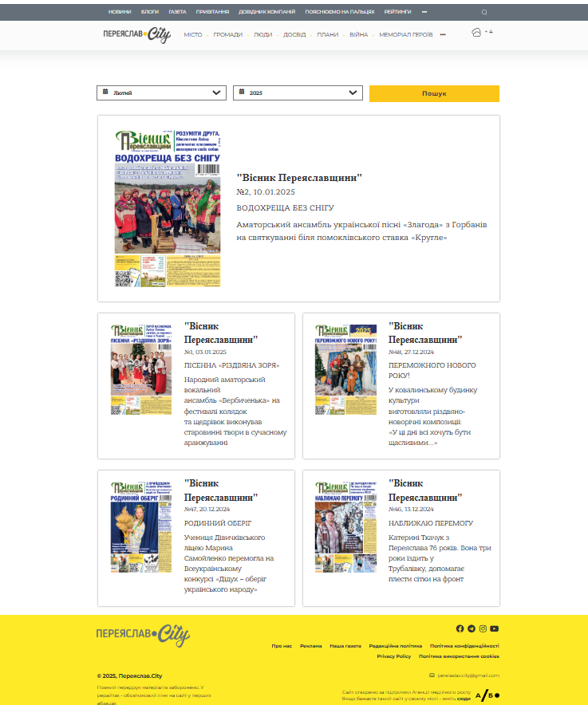
Task: Open the Родинний оберіг issue cover thumbnail
Action: [141, 526]
